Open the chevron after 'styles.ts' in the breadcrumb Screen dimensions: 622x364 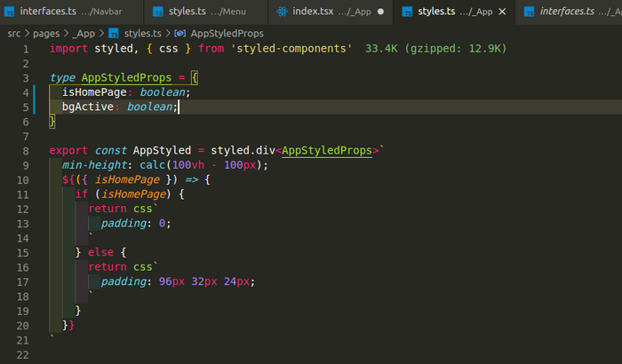tap(168, 34)
